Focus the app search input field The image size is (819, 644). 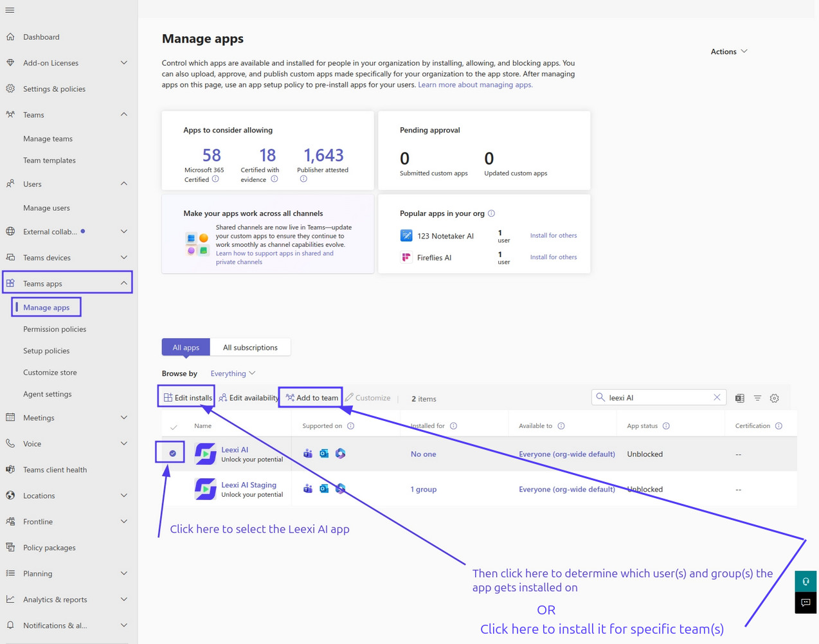(x=658, y=398)
